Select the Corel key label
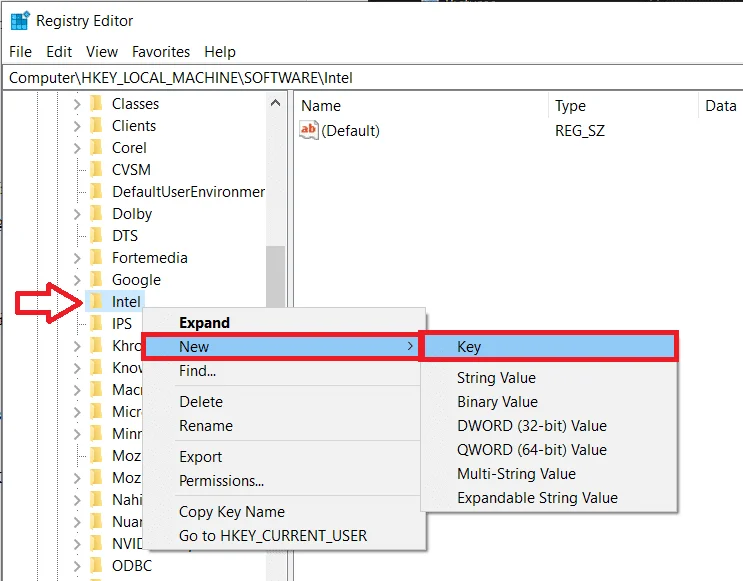This screenshot has width=743, height=581. [129, 148]
